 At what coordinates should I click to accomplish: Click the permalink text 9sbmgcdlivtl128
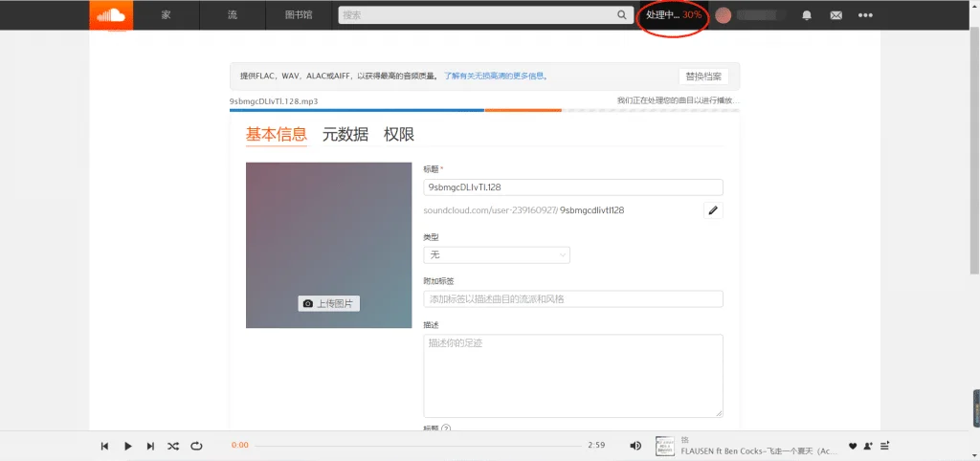tap(591, 210)
